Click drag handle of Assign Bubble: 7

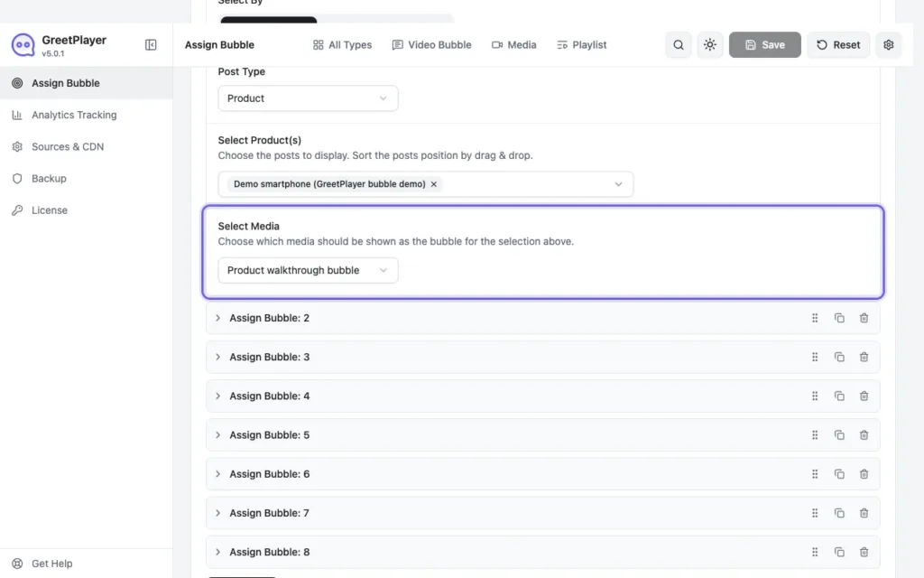pos(815,513)
